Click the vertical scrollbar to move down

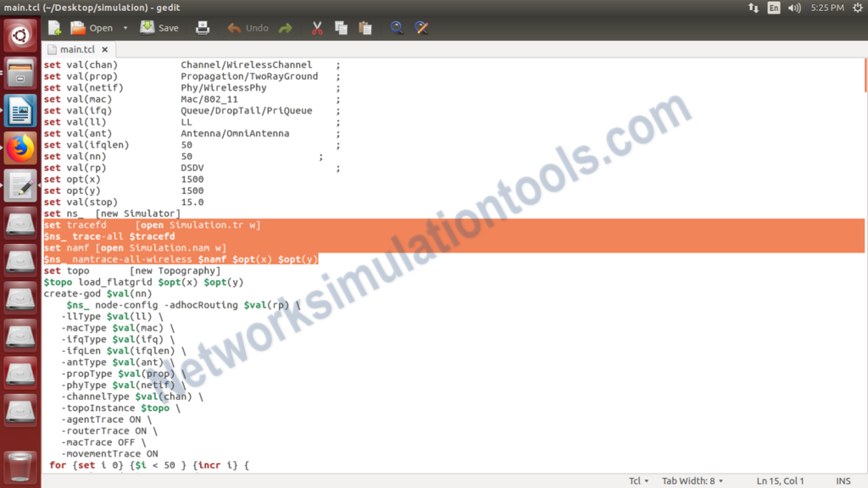[x=863, y=339]
